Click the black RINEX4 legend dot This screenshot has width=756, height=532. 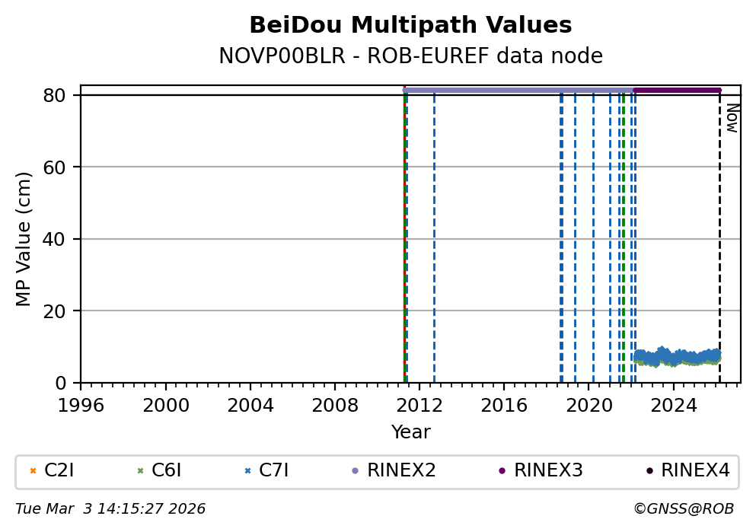649,471
